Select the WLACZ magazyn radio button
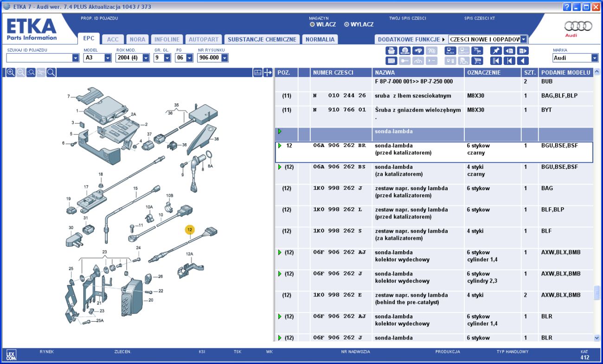 (312, 25)
